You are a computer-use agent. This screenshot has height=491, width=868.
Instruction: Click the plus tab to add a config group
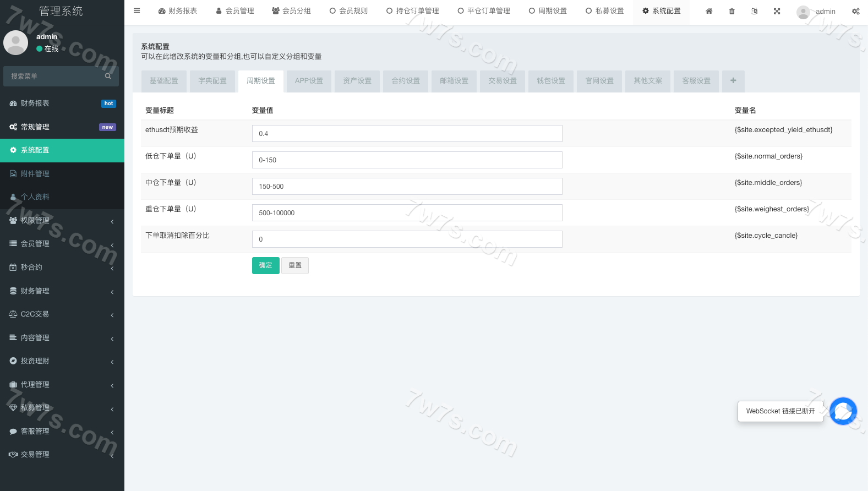point(733,80)
